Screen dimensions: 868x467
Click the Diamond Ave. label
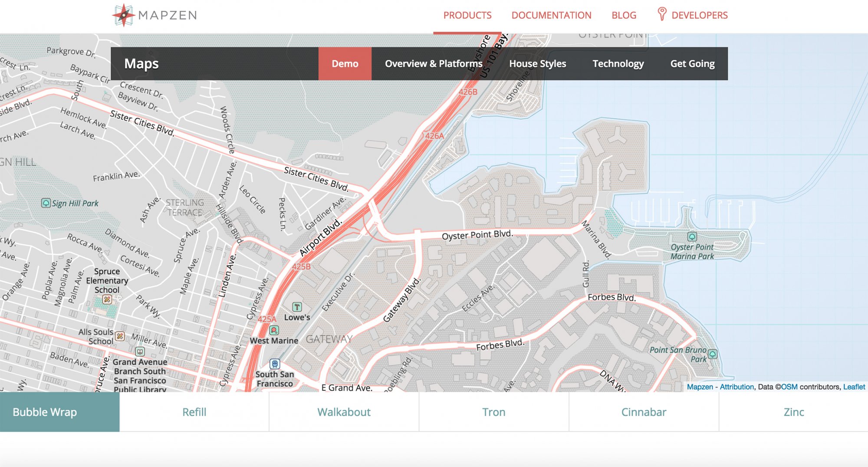point(127,243)
